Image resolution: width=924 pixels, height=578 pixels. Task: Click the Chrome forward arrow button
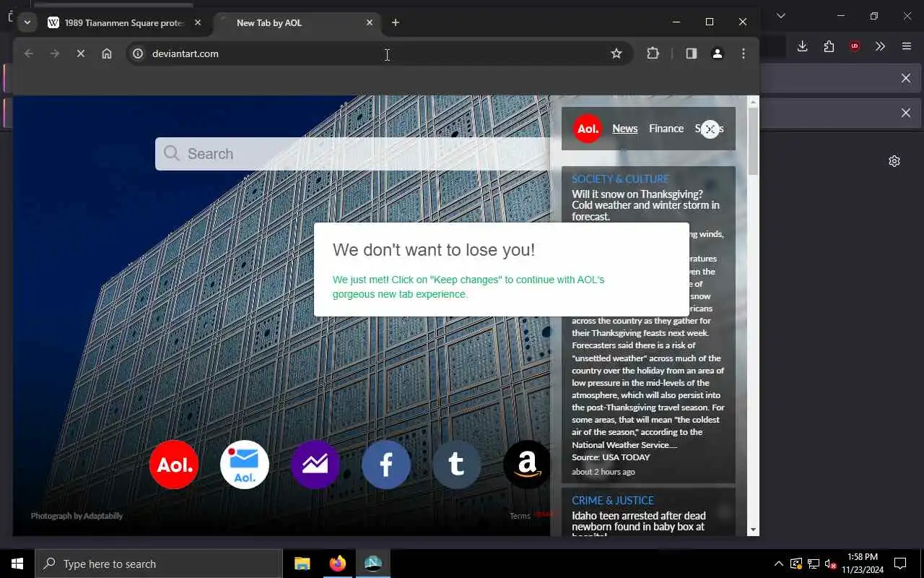pyautogui.click(x=55, y=53)
